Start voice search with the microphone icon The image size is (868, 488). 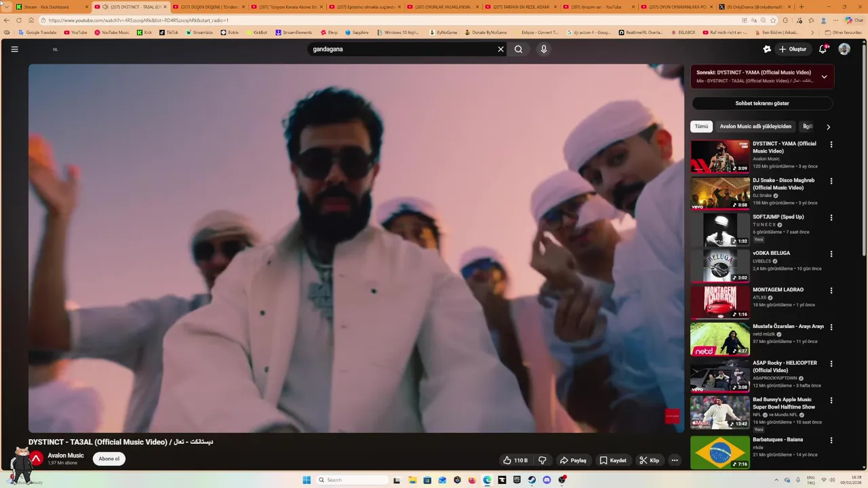[x=543, y=49]
